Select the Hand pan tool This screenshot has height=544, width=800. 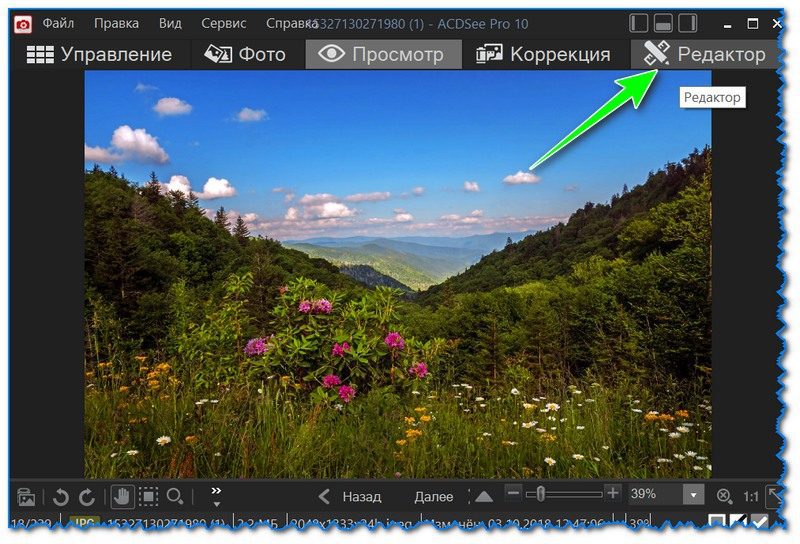tap(122, 496)
